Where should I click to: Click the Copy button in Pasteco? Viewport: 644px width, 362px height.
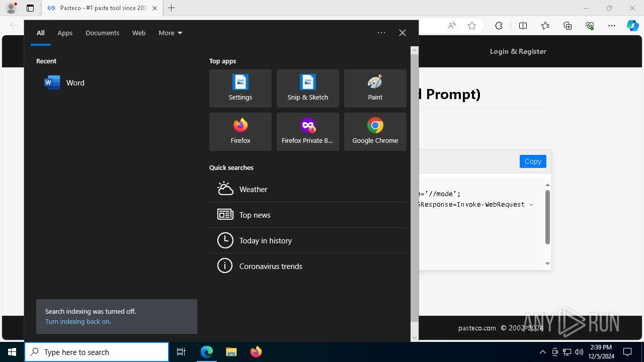tap(533, 161)
